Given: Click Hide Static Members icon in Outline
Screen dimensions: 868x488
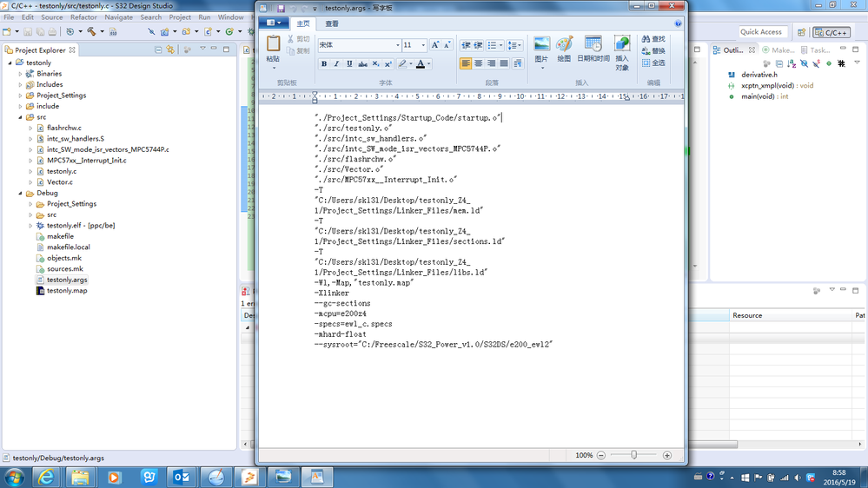Looking at the screenshot, I should pos(817,63).
